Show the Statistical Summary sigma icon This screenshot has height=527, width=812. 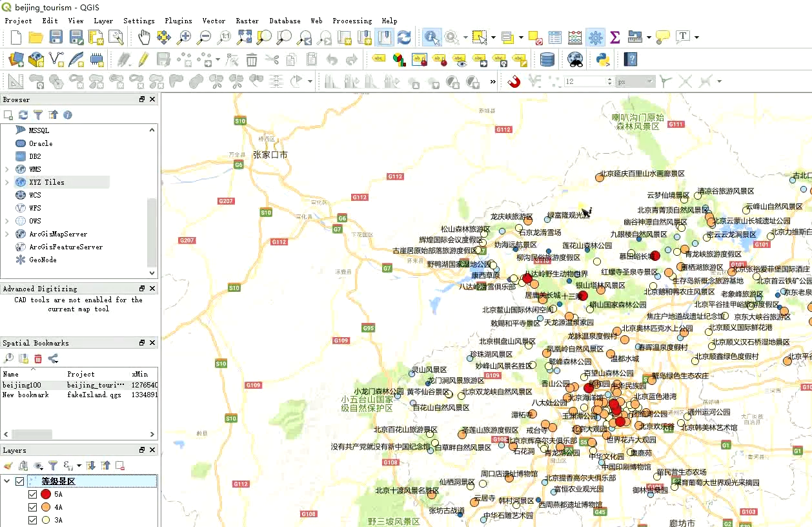click(x=615, y=37)
